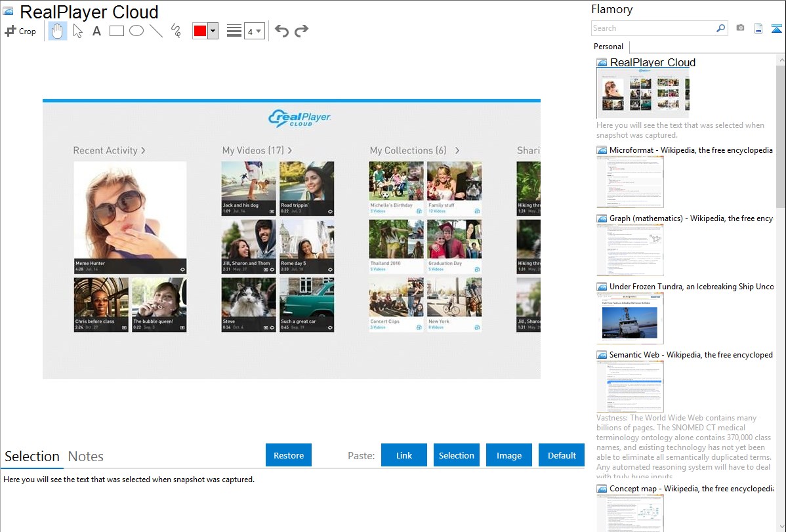
Task: Select the icebreaking ship snapshot thumbnail
Action: click(x=630, y=318)
